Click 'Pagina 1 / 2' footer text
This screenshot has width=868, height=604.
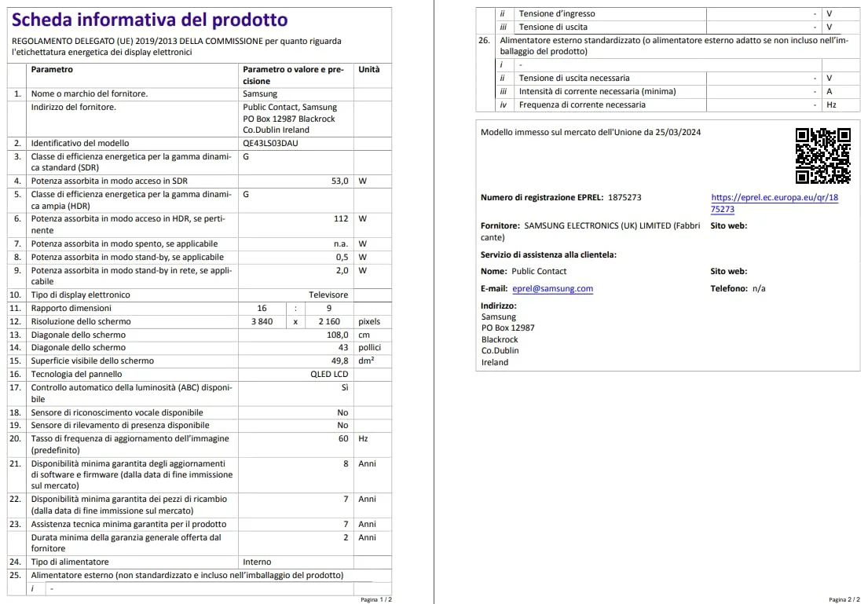click(x=376, y=599)
